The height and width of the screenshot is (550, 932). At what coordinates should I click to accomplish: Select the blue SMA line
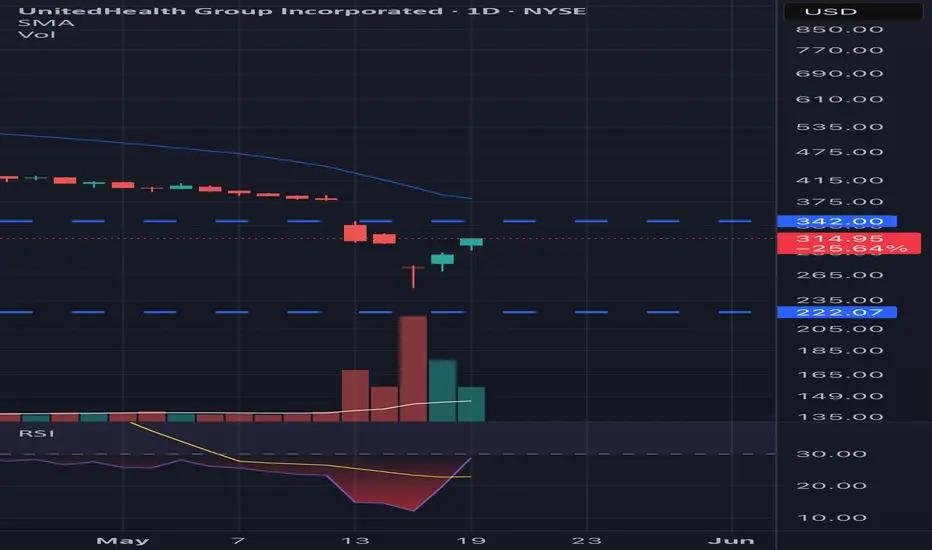[238, 153]
